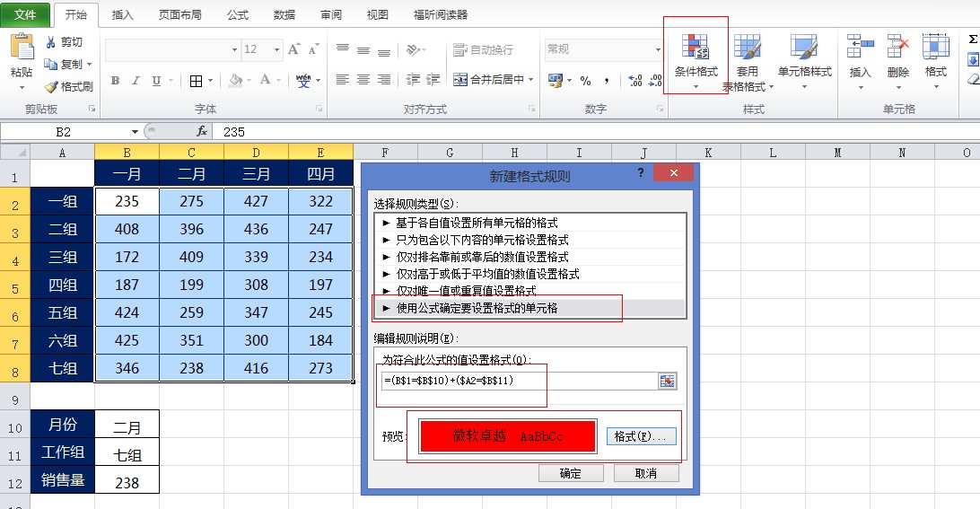Expand the Number (数字) dialog launcher
Viewport: 980px width, 509px height.
660,109
